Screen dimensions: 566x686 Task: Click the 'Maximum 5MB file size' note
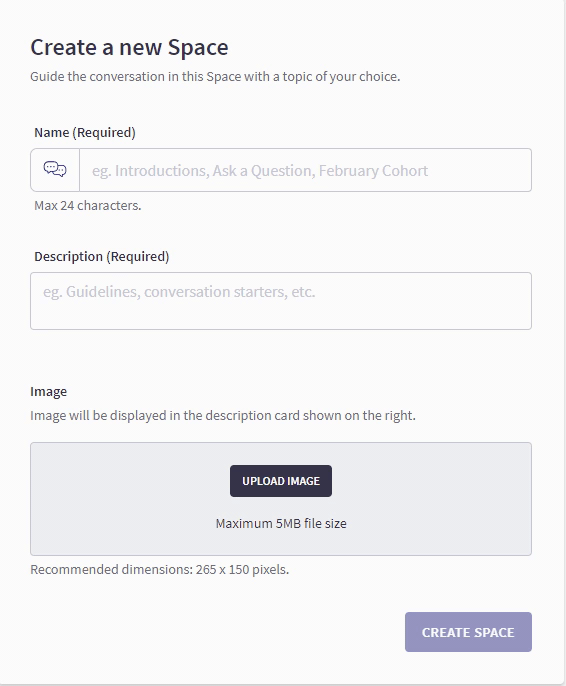(281, 523)
